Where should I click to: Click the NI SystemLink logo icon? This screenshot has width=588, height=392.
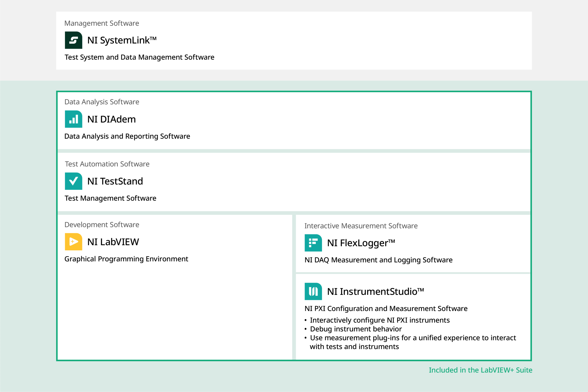coord(73,40)
